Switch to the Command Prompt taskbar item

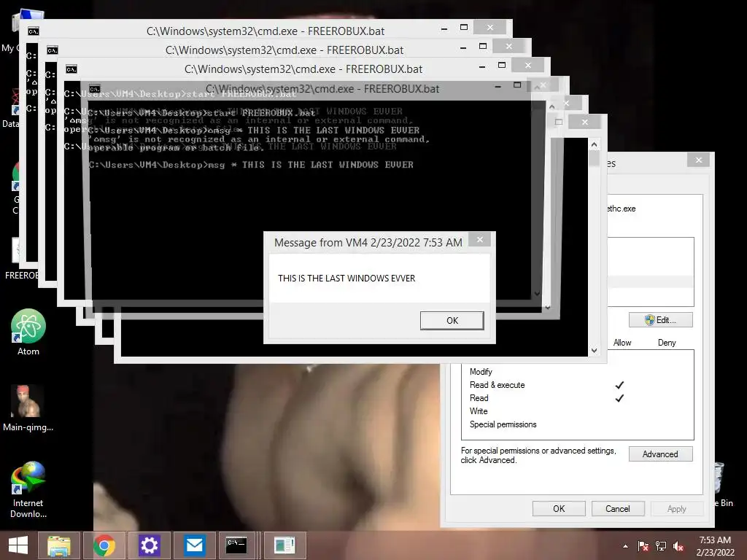coord(237,545)
